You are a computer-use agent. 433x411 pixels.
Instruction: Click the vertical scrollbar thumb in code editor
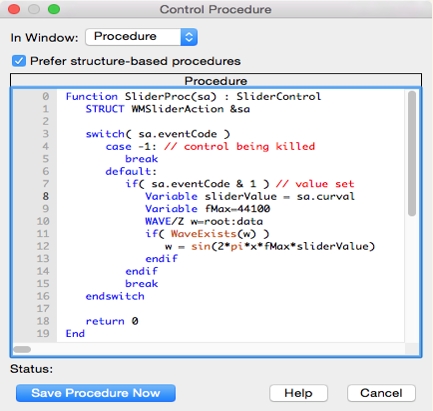coord(412,153)
